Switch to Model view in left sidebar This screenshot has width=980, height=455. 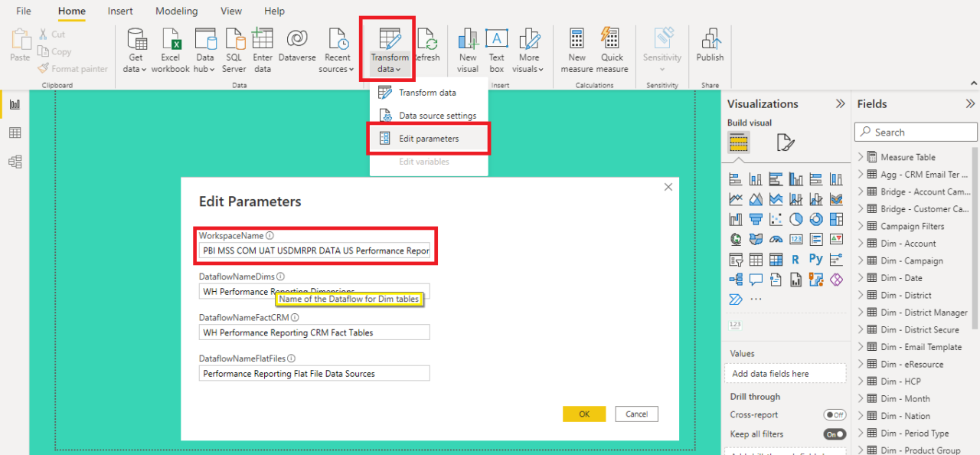[15, 162]
